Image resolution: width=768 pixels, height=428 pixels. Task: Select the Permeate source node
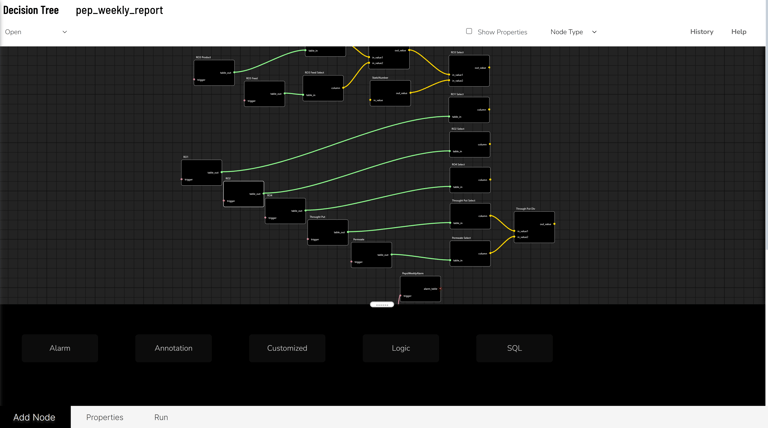click(372, 255)
